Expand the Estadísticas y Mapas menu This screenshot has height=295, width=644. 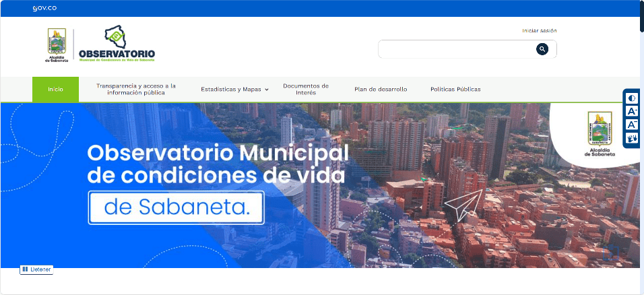click(x=234, y=90)
